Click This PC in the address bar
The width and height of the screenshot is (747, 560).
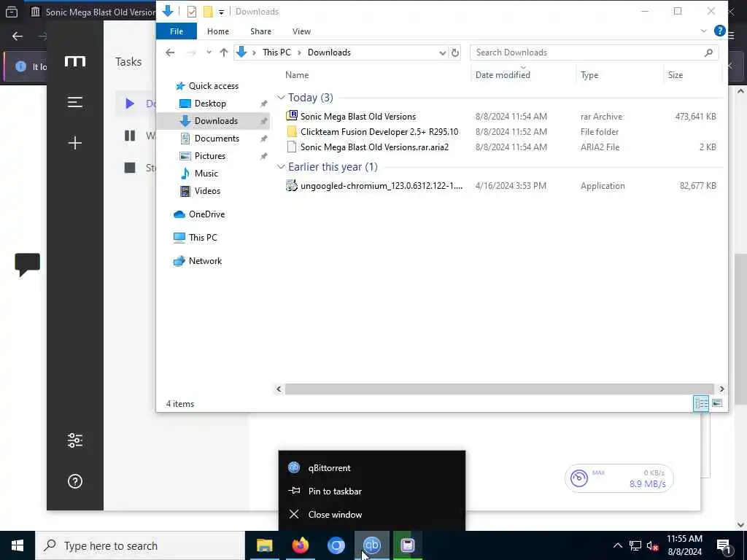coord(276,52)
